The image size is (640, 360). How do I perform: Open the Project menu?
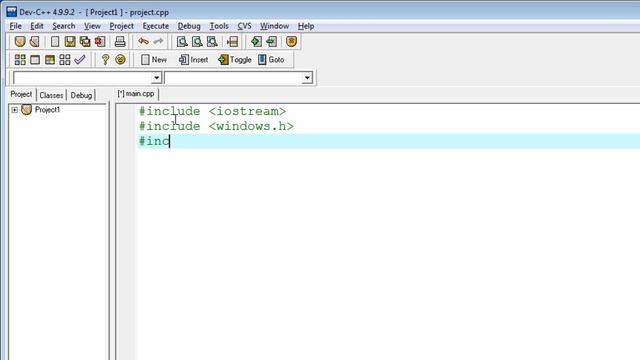click(121, 26)
